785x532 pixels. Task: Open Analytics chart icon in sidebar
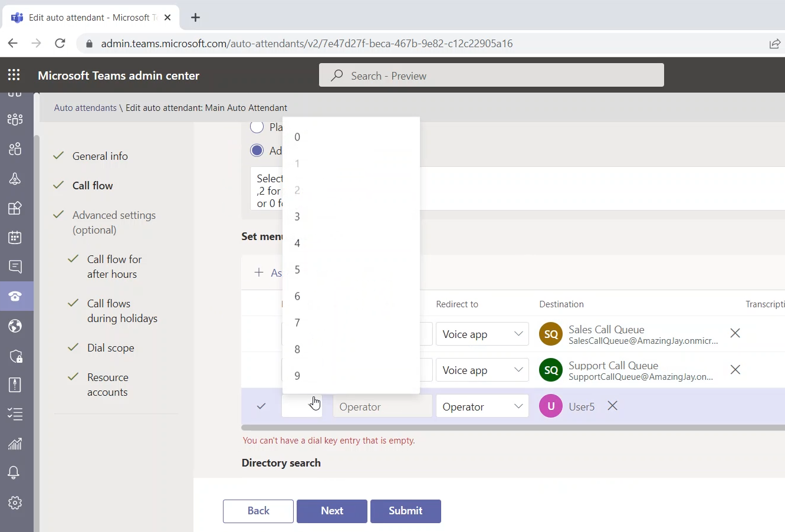click(15, 444)
